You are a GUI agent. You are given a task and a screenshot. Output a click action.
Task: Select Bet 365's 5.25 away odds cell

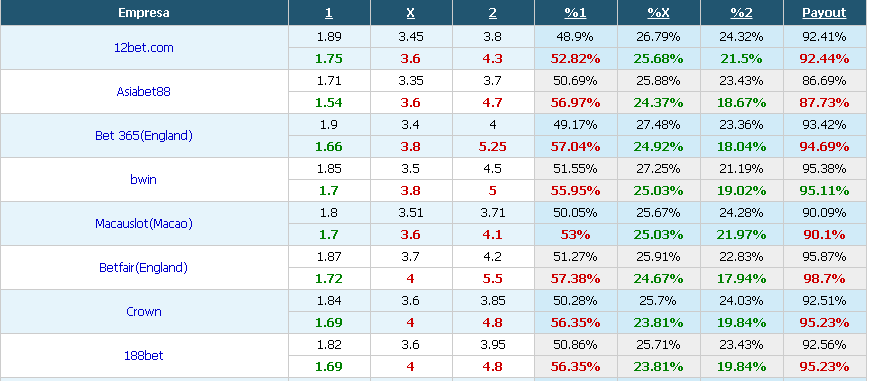coord(493,147)
